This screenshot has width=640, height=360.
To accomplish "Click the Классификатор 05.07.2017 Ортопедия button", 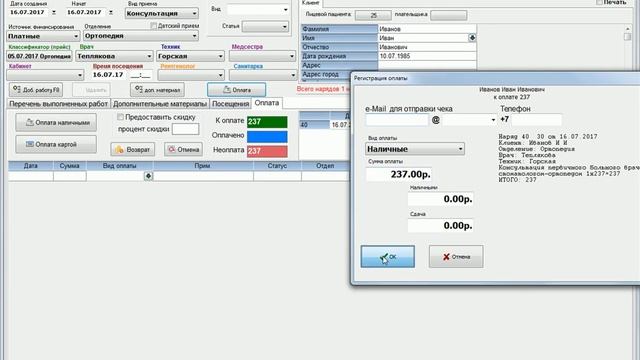I will tap(39, 56).
